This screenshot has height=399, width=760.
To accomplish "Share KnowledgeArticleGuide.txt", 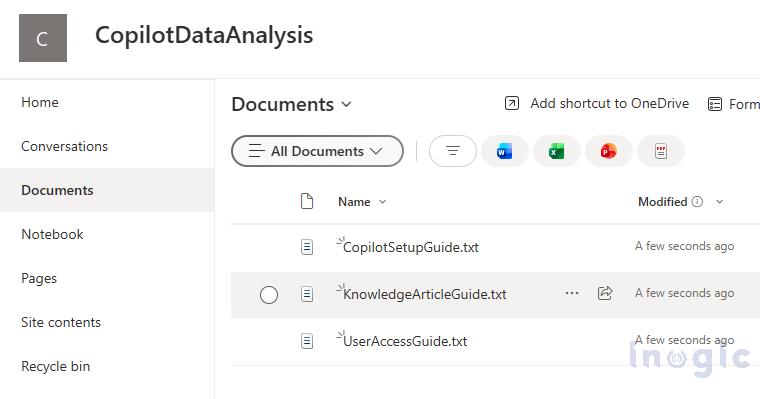I will tap(605, 293).
